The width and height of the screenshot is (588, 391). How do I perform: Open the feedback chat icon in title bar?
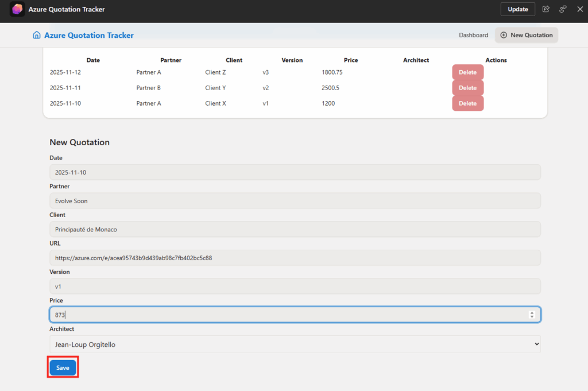563,9
